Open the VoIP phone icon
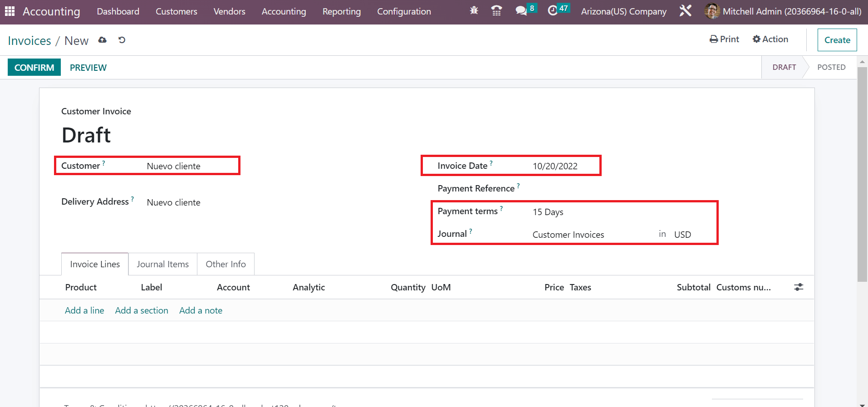 pos(497,11)
